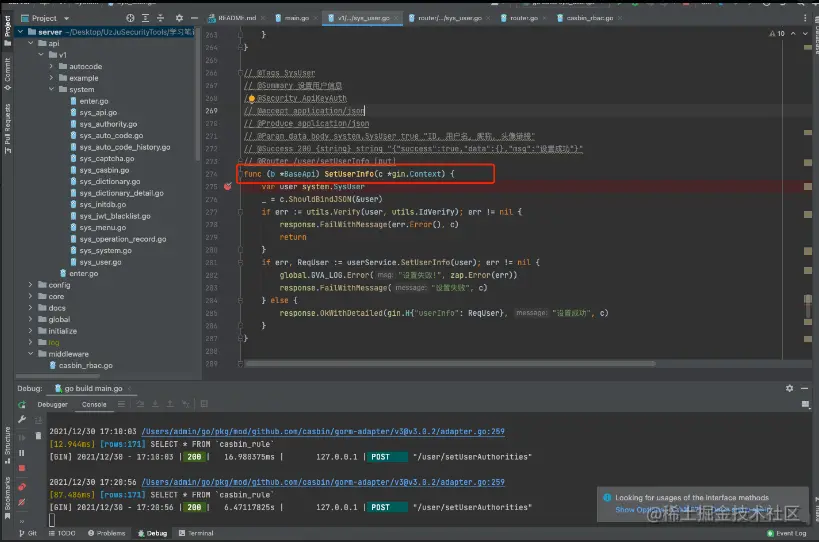Collapse the system folder

tap(51, 89)
